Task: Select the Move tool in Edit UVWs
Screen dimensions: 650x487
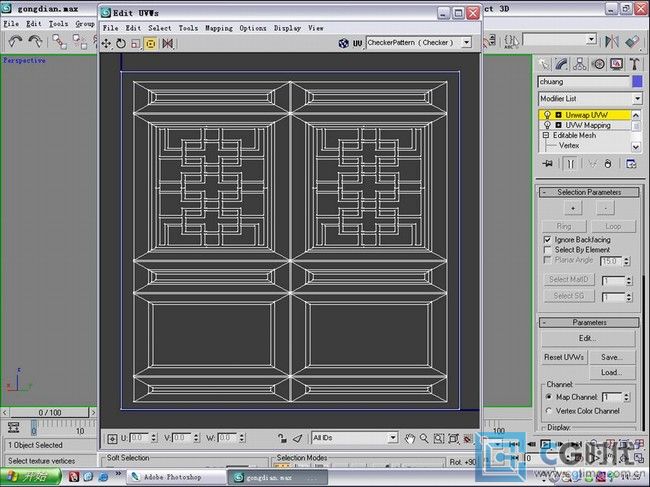Action: [x=106, y=44]
